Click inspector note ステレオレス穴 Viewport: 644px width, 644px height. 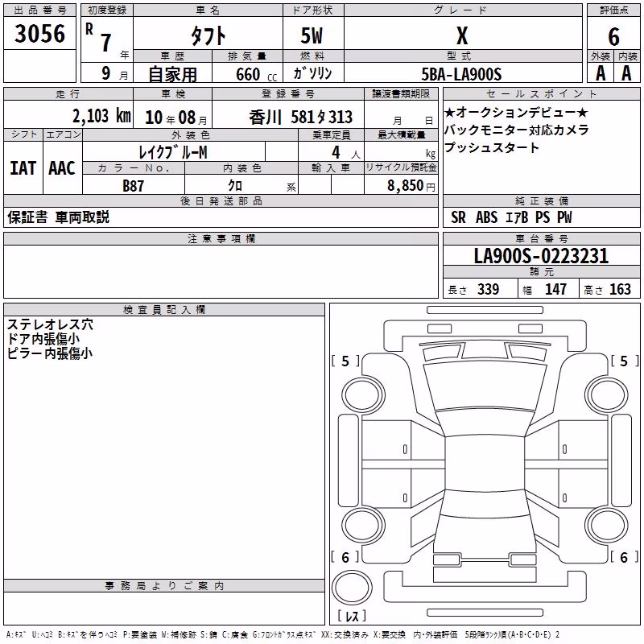point(50,324)
